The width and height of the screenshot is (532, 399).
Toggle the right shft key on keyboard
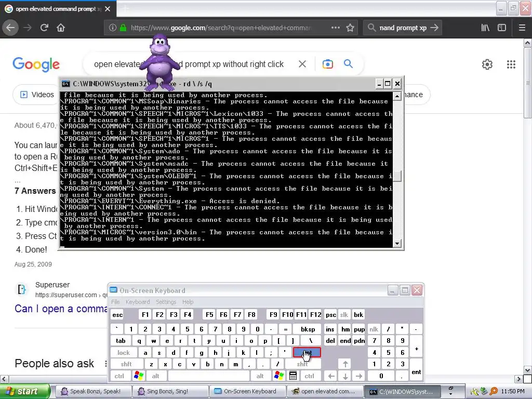pyautogui.click(x=302, y=364)
